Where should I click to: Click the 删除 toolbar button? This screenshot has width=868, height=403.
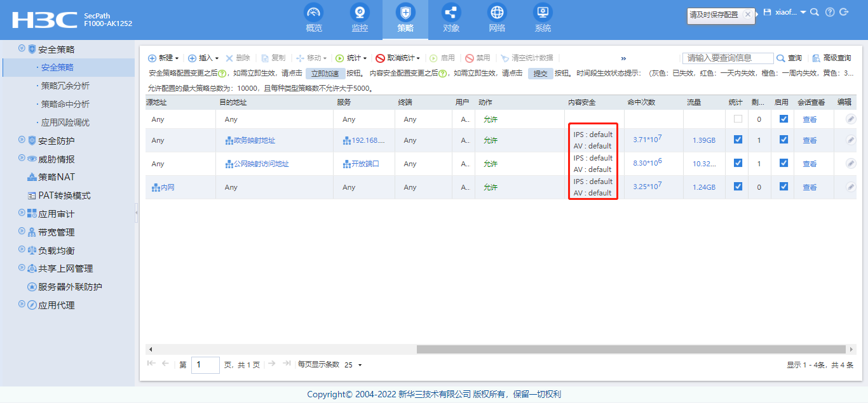238,58
